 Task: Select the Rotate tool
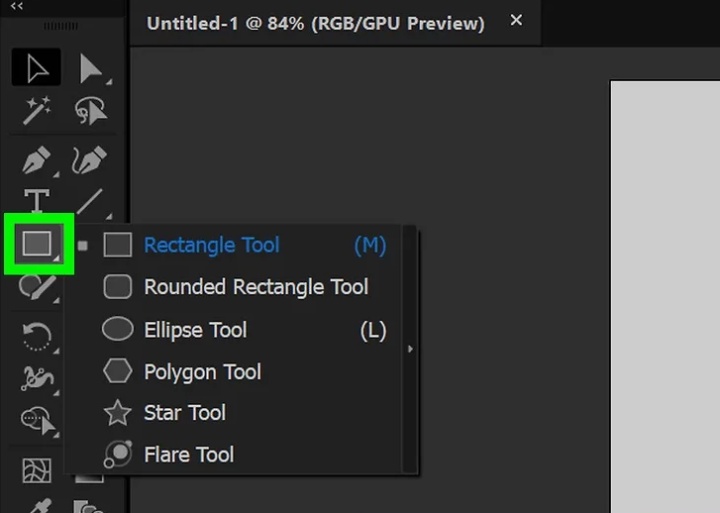pyautogui.click(x=38, y=337)
